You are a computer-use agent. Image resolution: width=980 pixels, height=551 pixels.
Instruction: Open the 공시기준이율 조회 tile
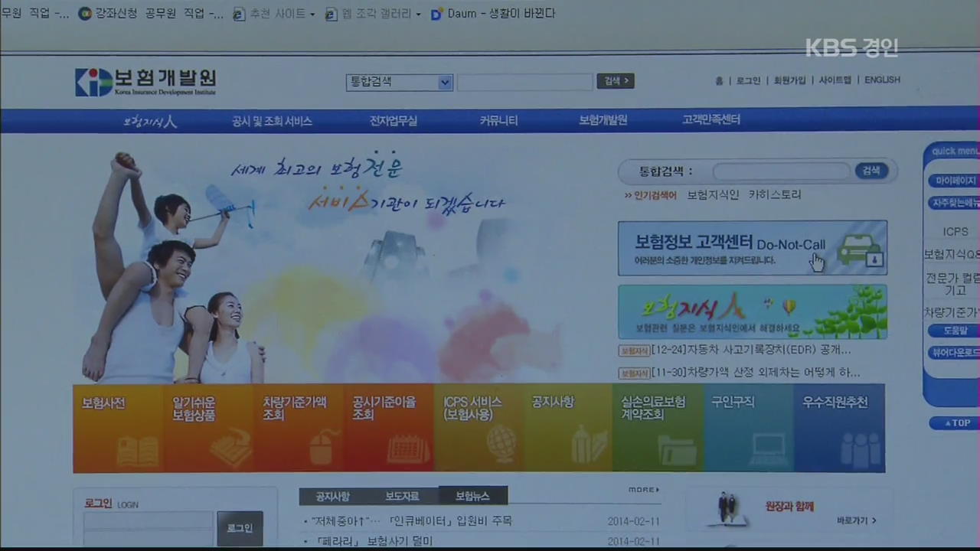388,429
